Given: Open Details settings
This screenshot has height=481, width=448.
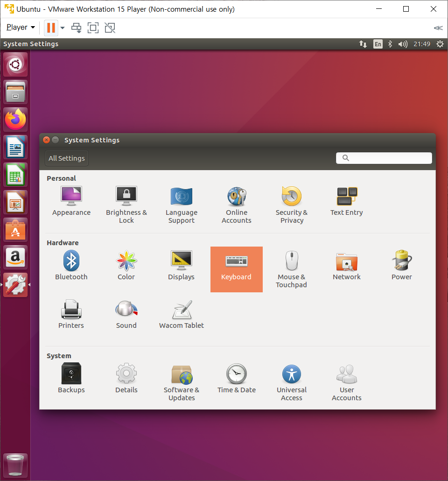Looking at the screenshot, I should pos(126,378).
